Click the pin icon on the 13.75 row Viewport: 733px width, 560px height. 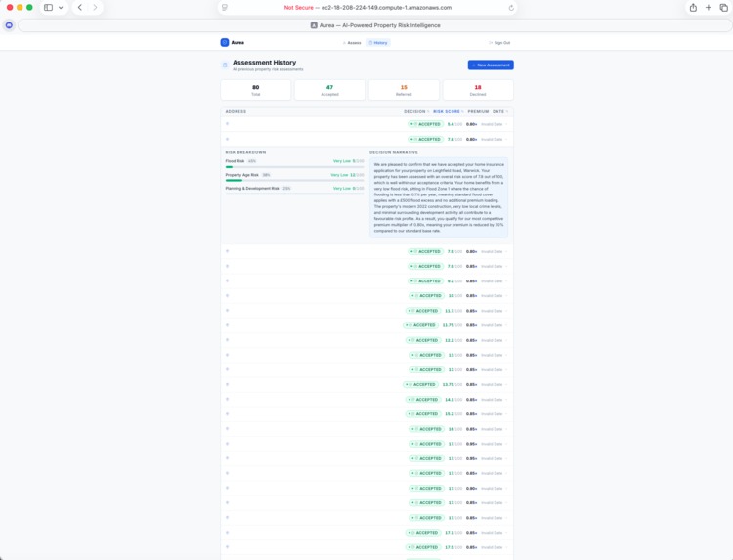pyautogui.click(x=227, y=384)
